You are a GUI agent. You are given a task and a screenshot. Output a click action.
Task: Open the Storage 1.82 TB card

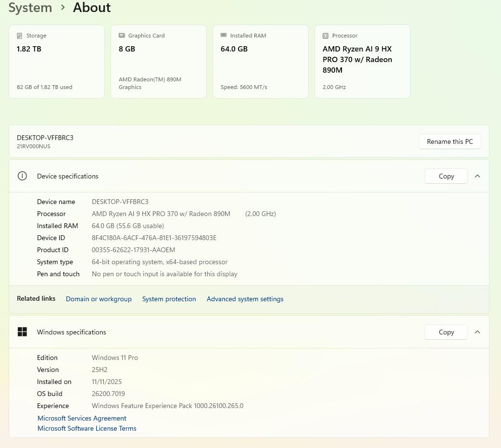coord(57,62)
